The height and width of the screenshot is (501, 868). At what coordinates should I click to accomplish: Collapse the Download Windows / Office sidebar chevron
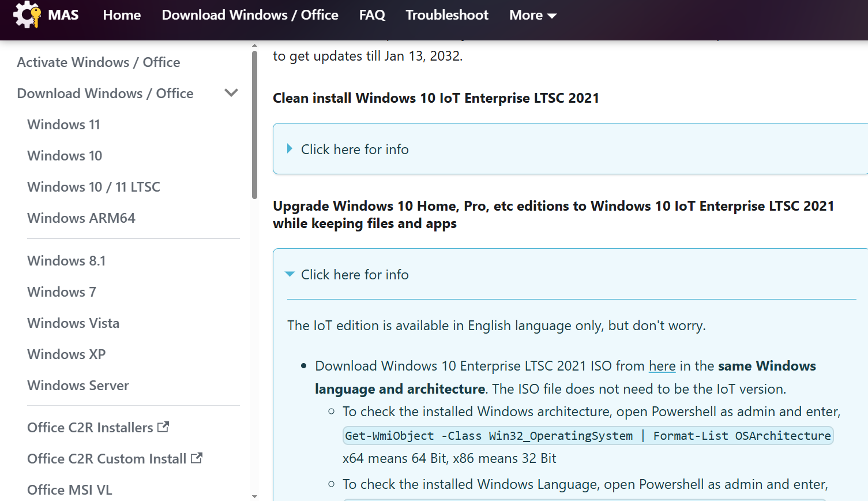click(231, 93)
